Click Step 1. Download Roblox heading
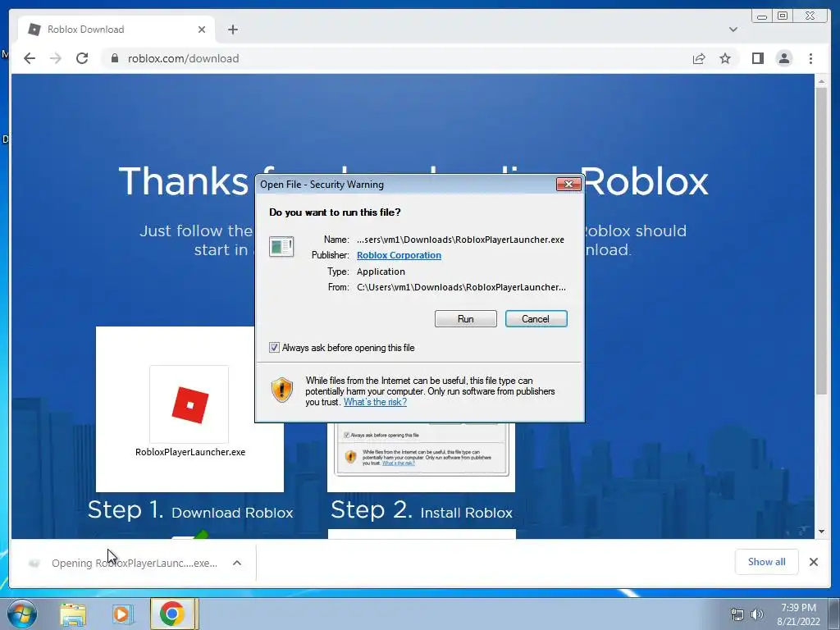This screenshot has height=630, width=840. (190, 510)
